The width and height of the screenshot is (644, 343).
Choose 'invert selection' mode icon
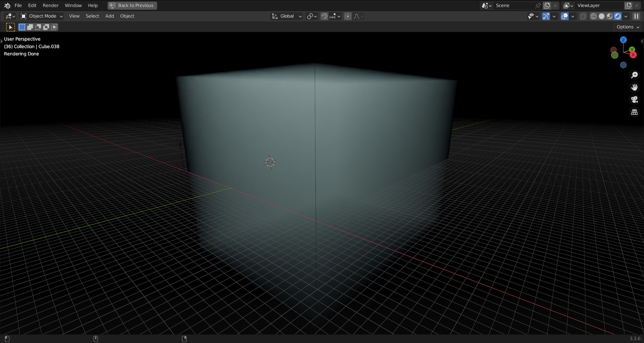[46, 27]
